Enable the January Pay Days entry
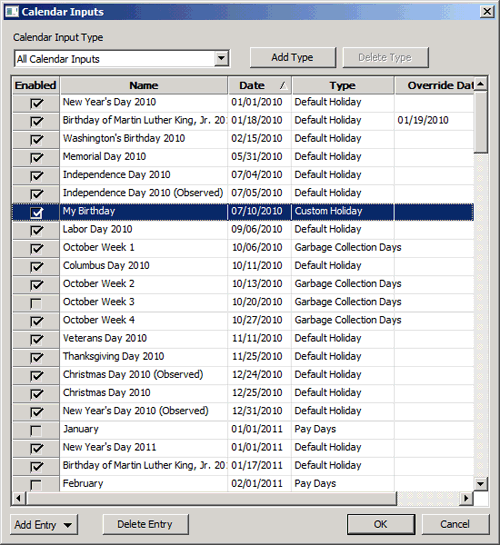 click(36, 430)
